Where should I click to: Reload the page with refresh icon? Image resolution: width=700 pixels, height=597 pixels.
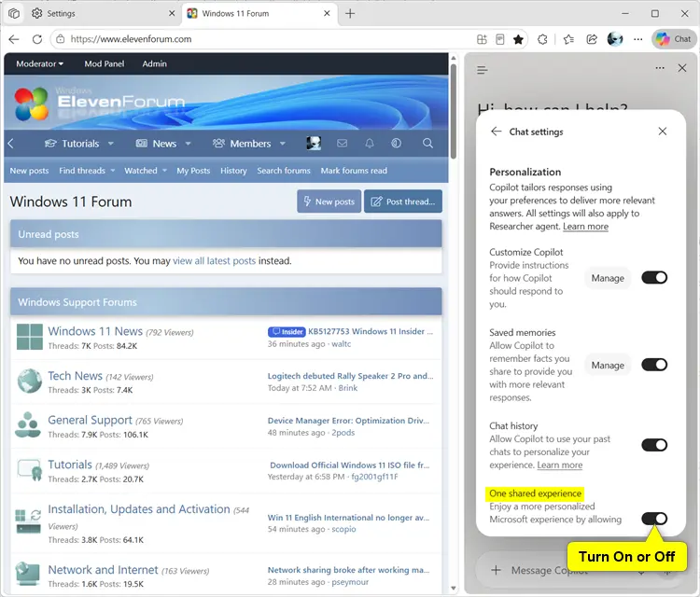point(37,39)
